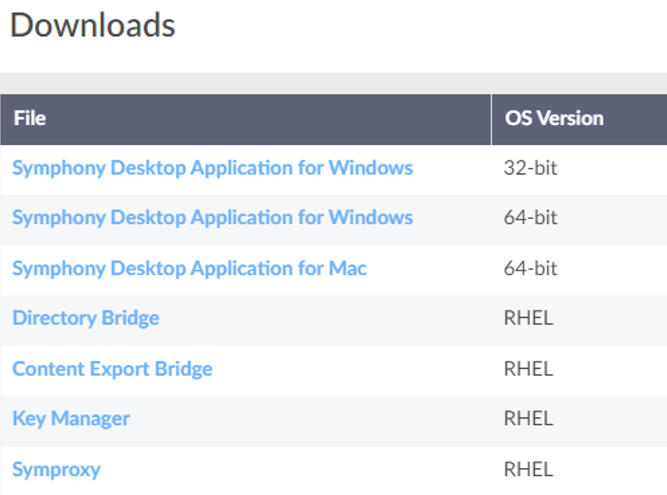Open Symphony Desktop Application for Mac link

[189, 268]
